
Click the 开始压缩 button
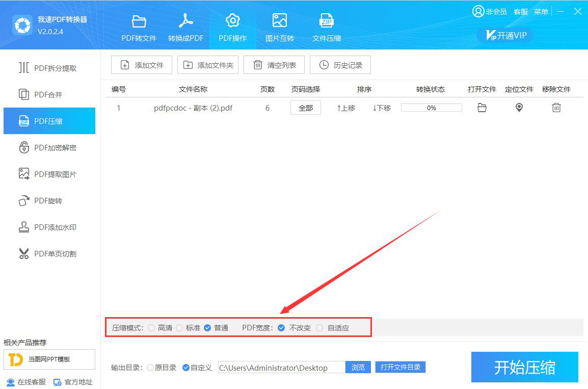(x=525, y=367)
